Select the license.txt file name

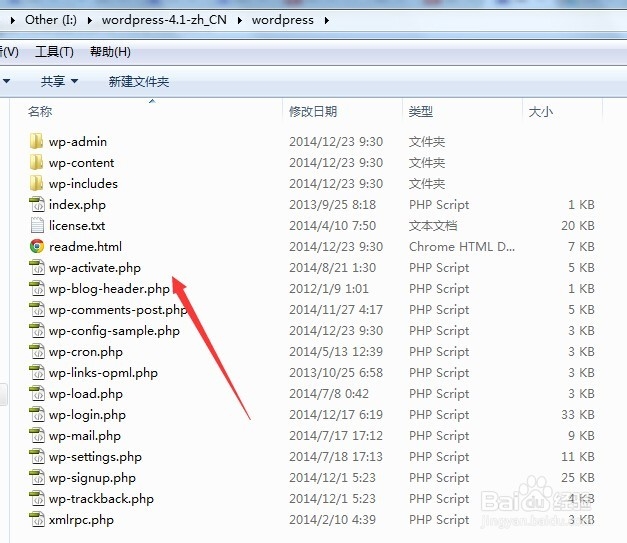(x=77, y=226)
